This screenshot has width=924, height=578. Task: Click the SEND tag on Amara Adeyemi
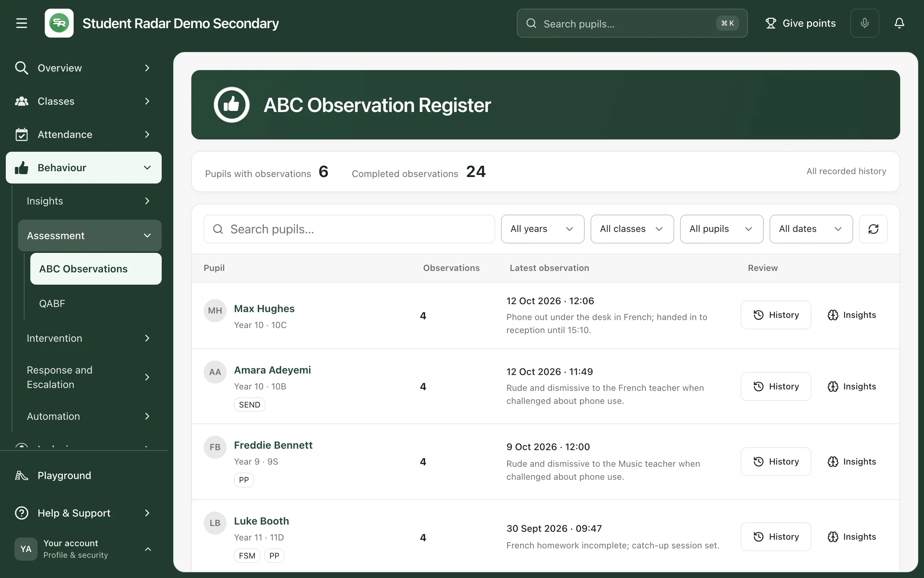[x=249, y=405]
